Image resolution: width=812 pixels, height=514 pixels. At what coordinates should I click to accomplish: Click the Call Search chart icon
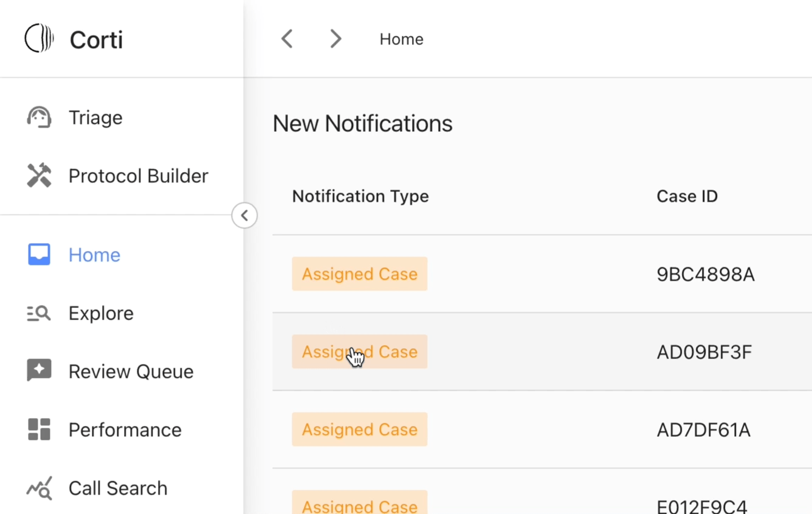coord(39,488)
